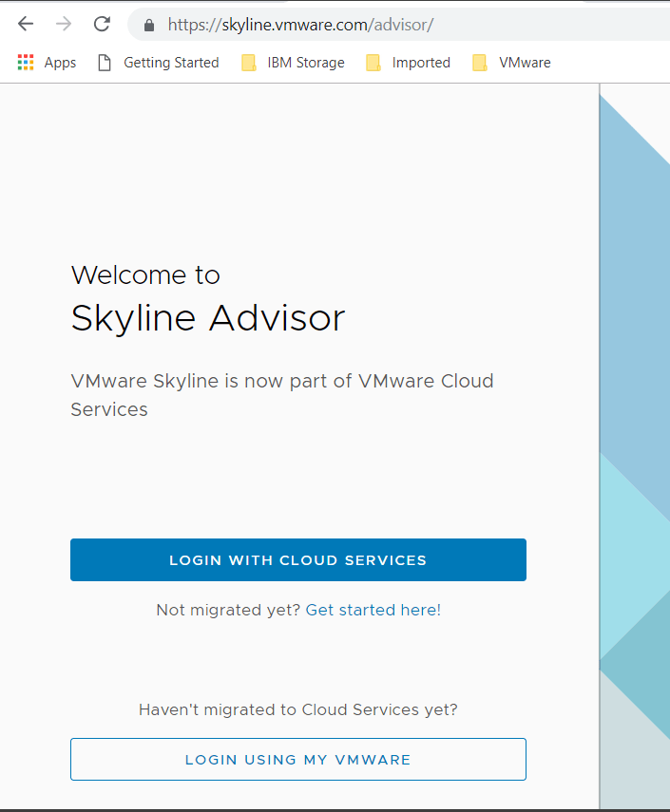Click the Skyline Advisor heading
The width and height of the screenshot is (670, 812).
pyautogui.click(x=207, y=318)
